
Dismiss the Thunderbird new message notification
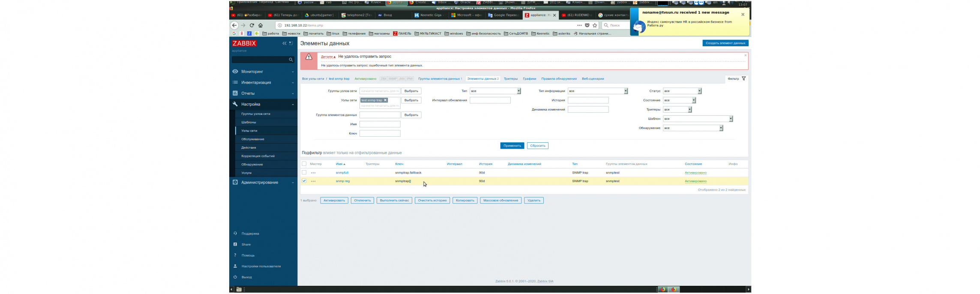pos(743,15)
